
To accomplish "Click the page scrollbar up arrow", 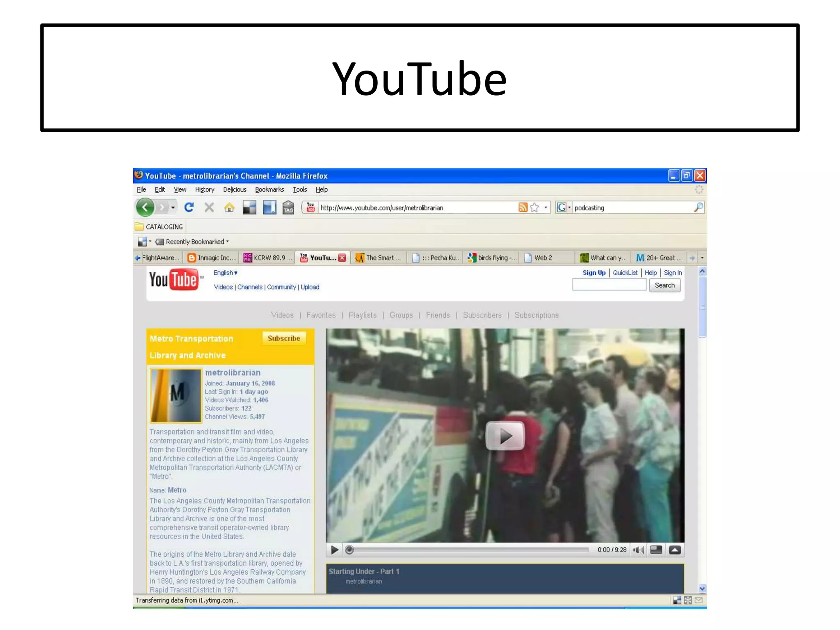I will 702,271.
